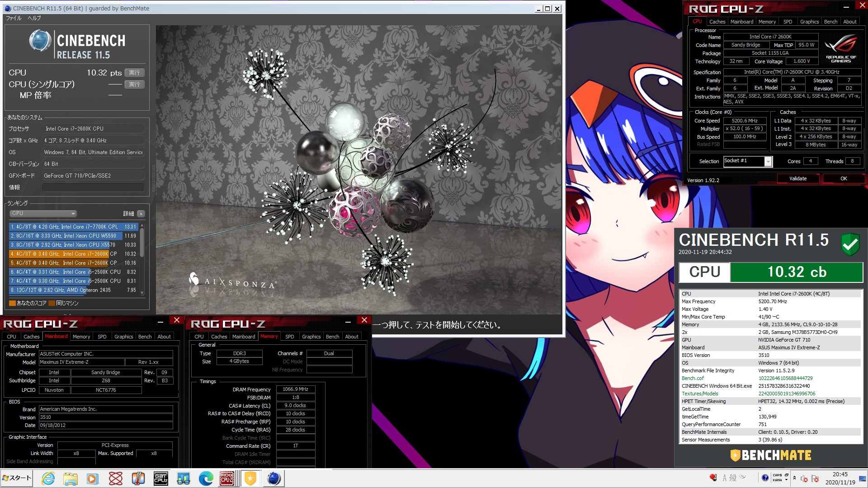Open Internet Explorer from the taskbar
The width and height of the screenshot is (868, 488).
click(x=47, y=479)
